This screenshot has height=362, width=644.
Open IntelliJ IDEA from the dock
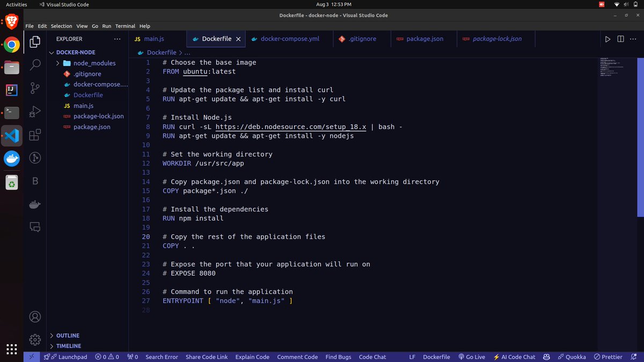(12, 90)
